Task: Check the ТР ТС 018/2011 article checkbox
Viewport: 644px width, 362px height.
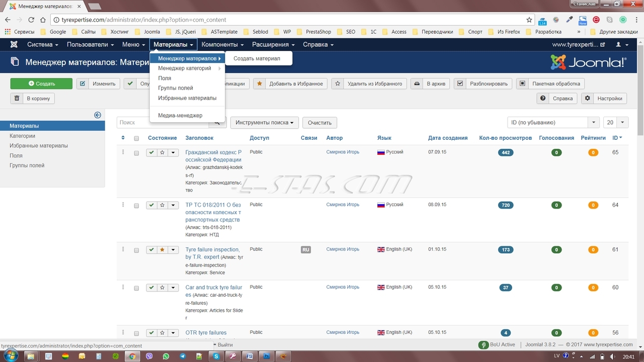Action: pos(136,206)
